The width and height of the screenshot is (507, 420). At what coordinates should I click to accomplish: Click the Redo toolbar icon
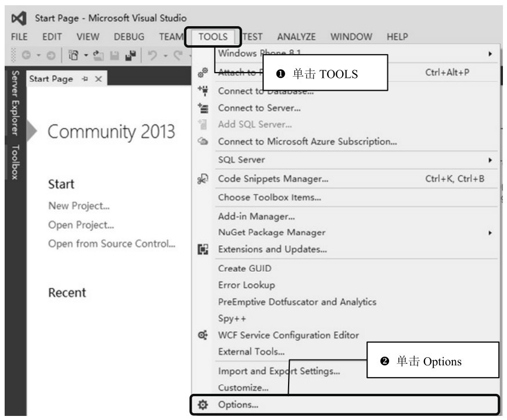click(x=178, y=55)
